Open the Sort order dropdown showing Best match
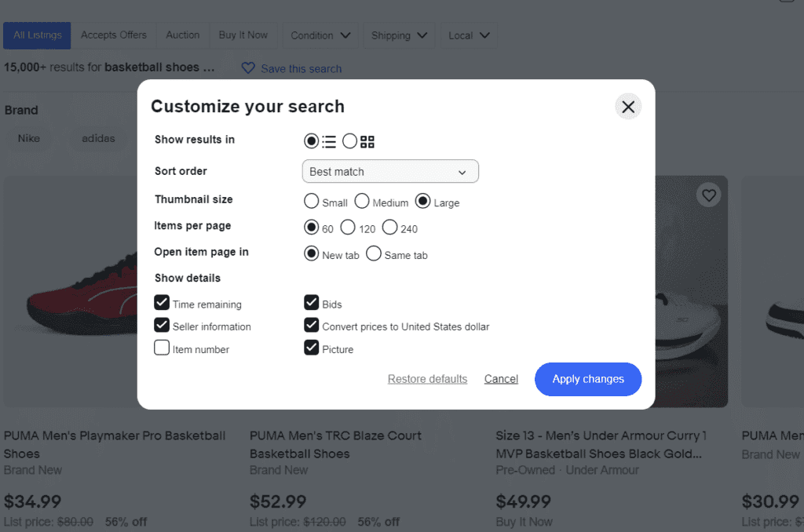This screenshot has height=532, width=804. click(390, 171)
